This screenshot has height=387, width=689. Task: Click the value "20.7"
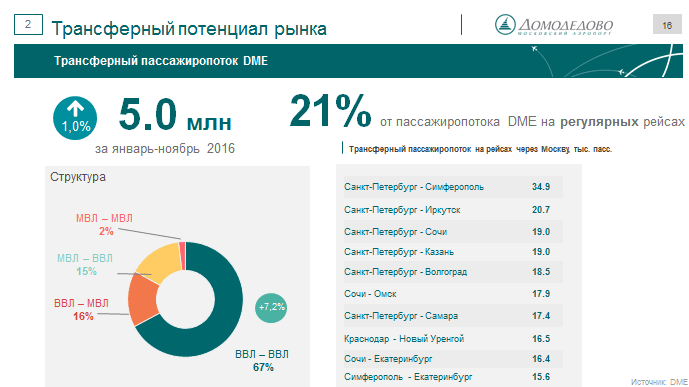coord(541,210)
